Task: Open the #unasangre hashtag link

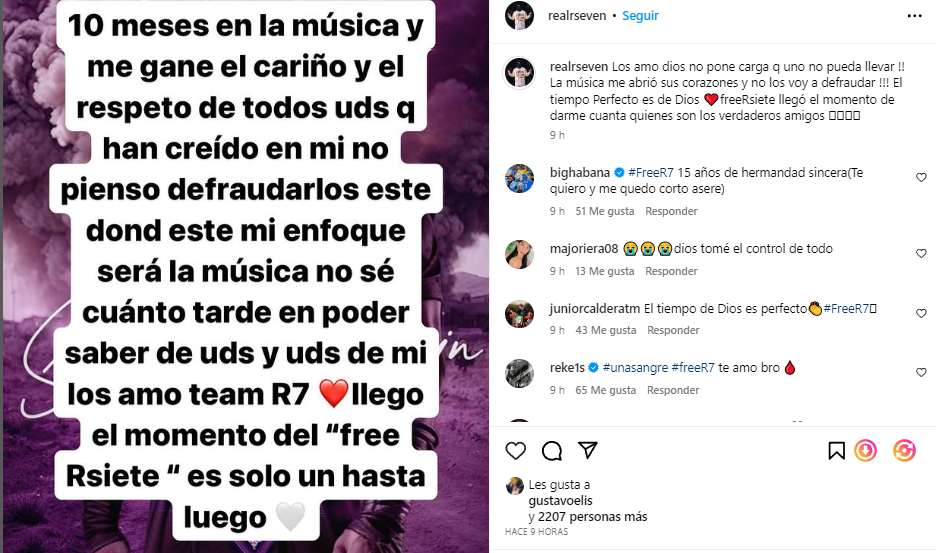Action: tap(635, 368)
